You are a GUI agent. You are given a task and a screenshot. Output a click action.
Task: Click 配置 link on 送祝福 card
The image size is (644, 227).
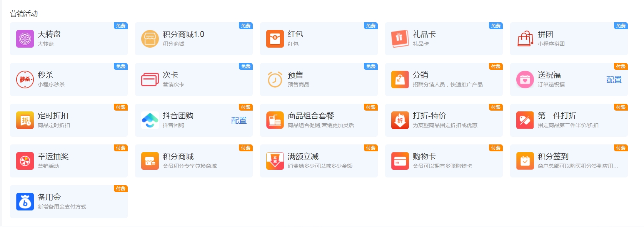[x=614, y=80]
